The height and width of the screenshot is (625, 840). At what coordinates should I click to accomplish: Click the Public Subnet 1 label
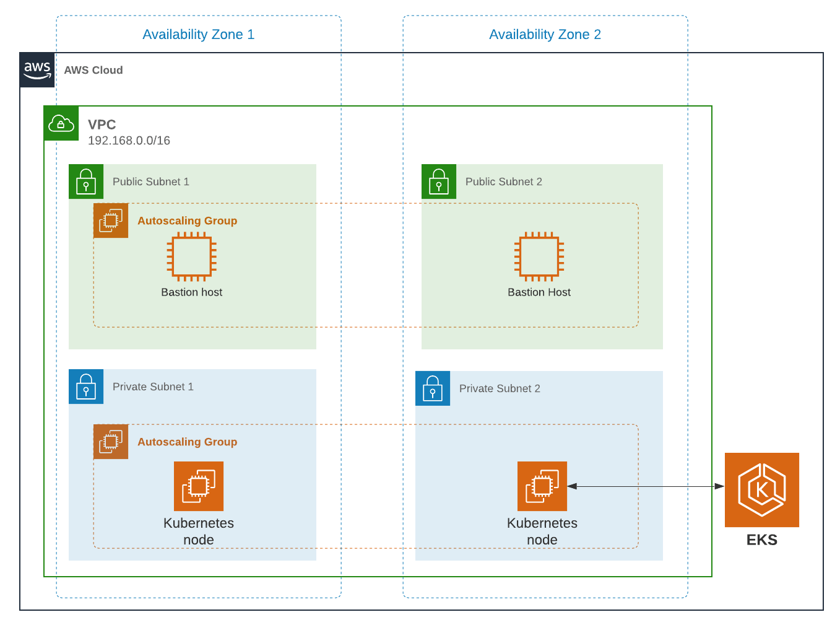pos(151,181)
